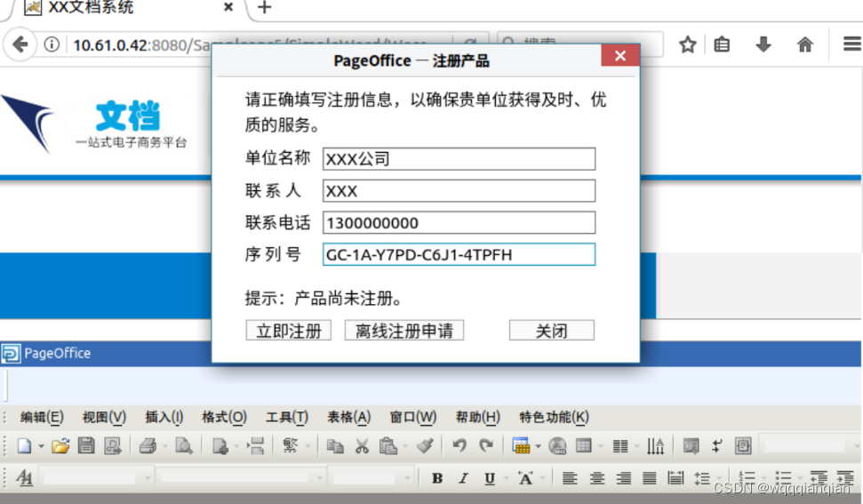The image size is (863, 504).
Task: Insert a table with the table grid icon
Action: 521,445
